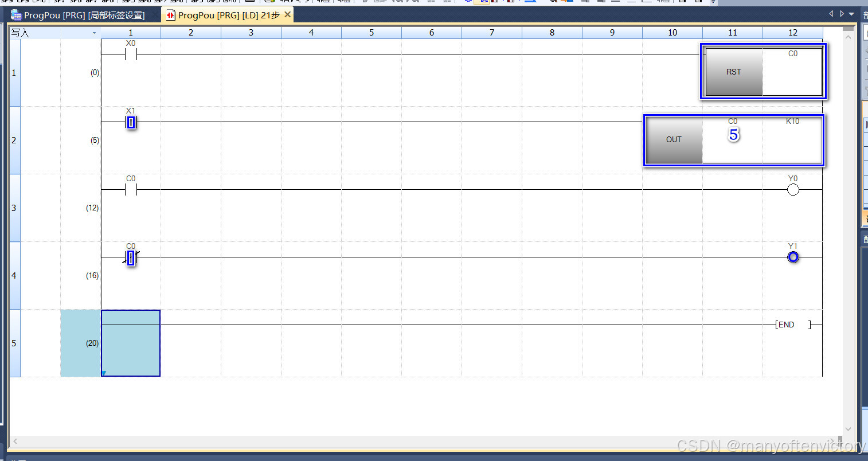The image size is (868, 461).
Task: Select the Y1 output coil
Action: click(x=793, y=257)
